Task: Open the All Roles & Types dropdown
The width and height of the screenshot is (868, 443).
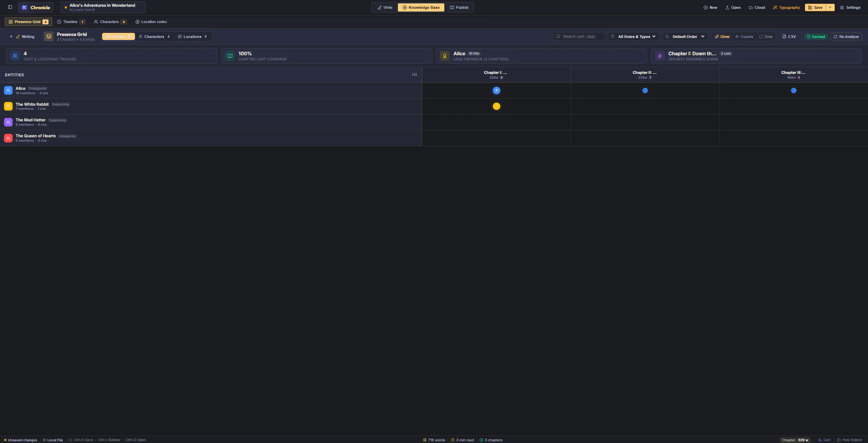Action: 634,37
